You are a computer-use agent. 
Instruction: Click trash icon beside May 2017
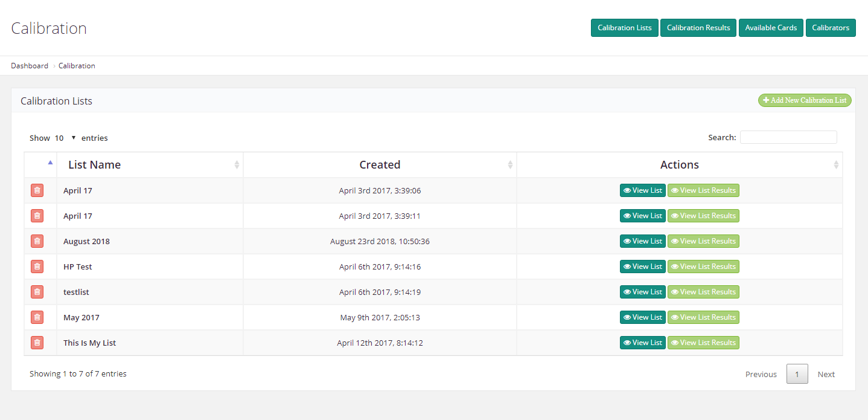tap(37, 317)
